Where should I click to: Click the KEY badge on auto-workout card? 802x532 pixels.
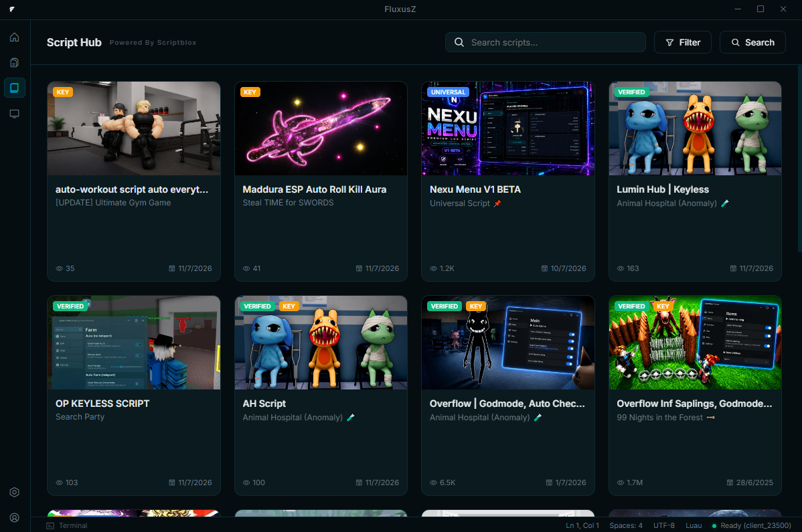click(x=63, y=92)
